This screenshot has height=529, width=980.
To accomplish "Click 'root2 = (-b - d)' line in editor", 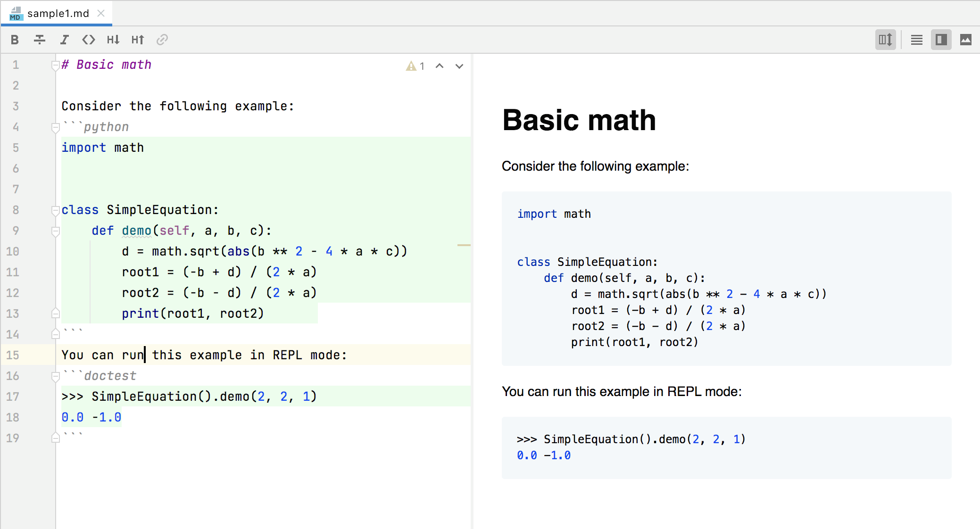I will (219, 293).
